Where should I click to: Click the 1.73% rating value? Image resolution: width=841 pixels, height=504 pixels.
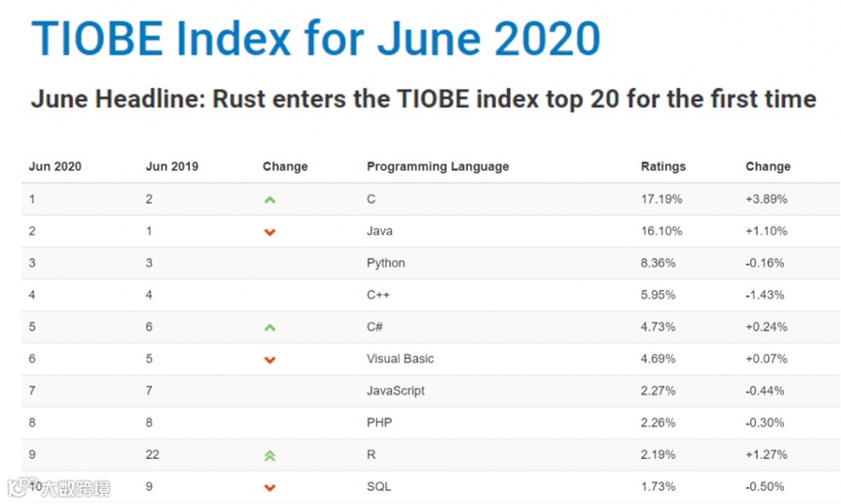click(658, 486)
